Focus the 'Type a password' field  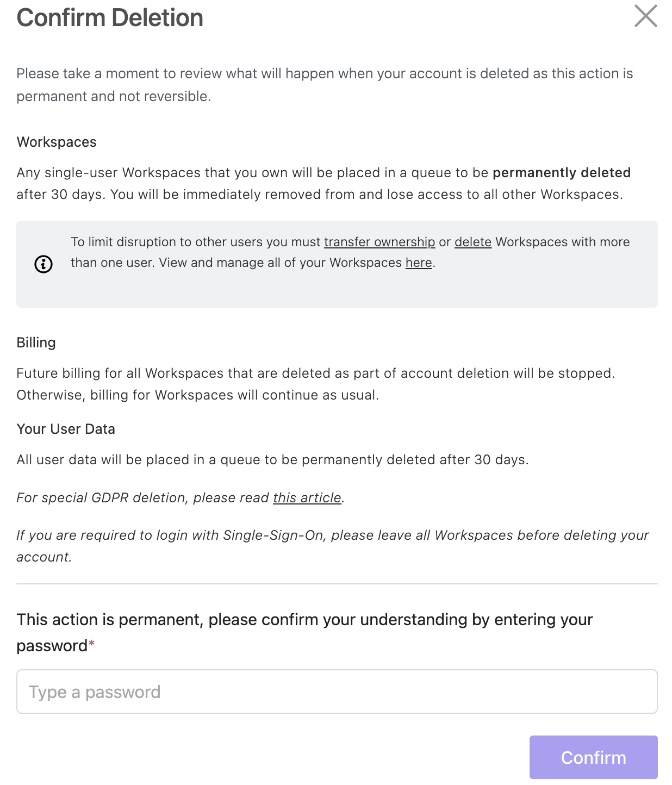[x=337, y=691]
